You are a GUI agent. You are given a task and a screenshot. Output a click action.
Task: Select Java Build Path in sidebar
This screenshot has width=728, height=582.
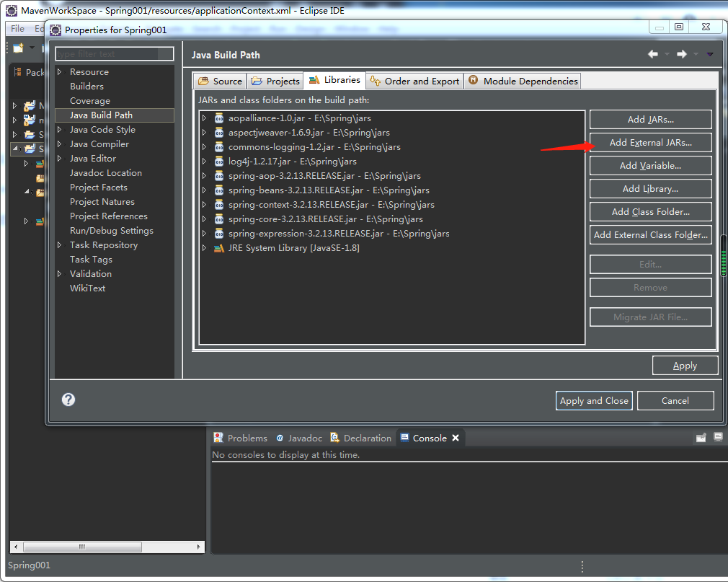click(114, 115)
